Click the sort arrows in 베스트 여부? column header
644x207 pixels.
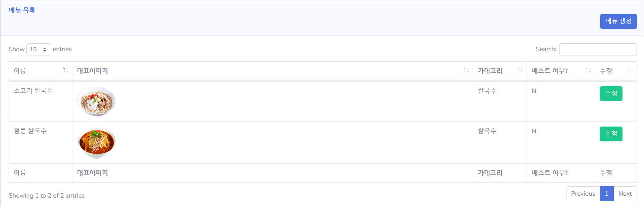tap(588, 70)
